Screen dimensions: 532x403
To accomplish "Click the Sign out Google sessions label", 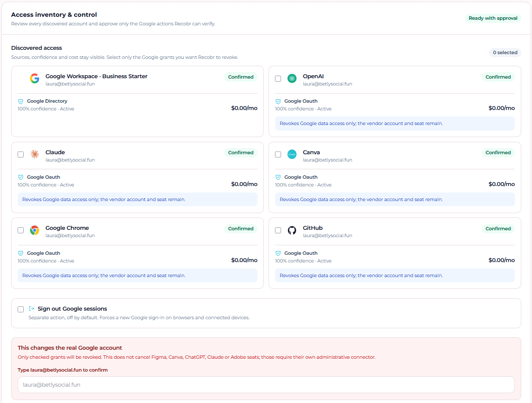I will coord(72,308).
